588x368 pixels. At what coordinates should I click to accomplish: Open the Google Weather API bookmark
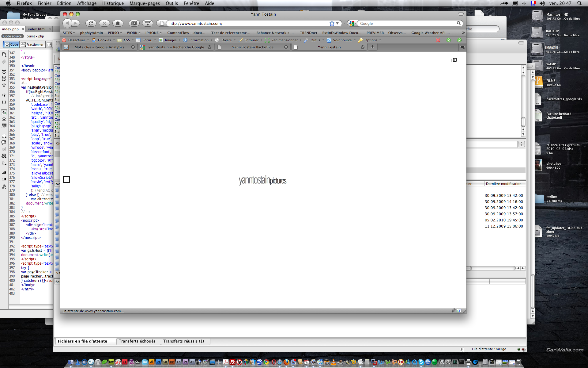[431, 33]
